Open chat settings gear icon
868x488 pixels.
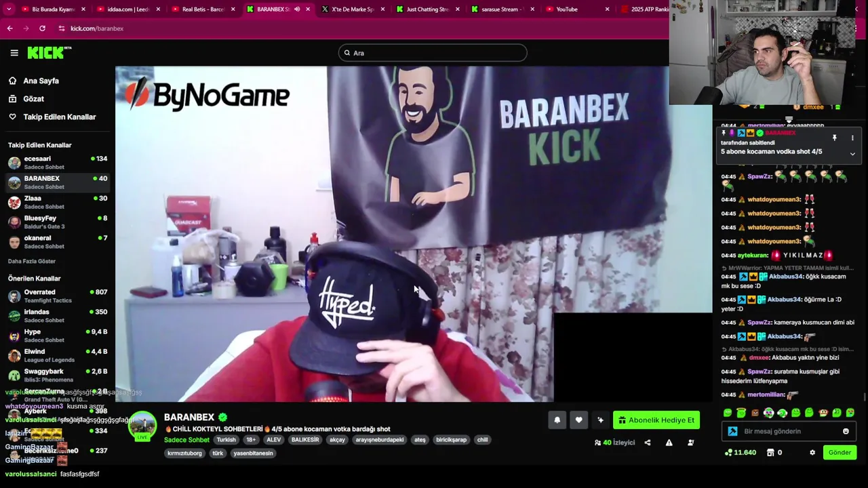[812, 453]
